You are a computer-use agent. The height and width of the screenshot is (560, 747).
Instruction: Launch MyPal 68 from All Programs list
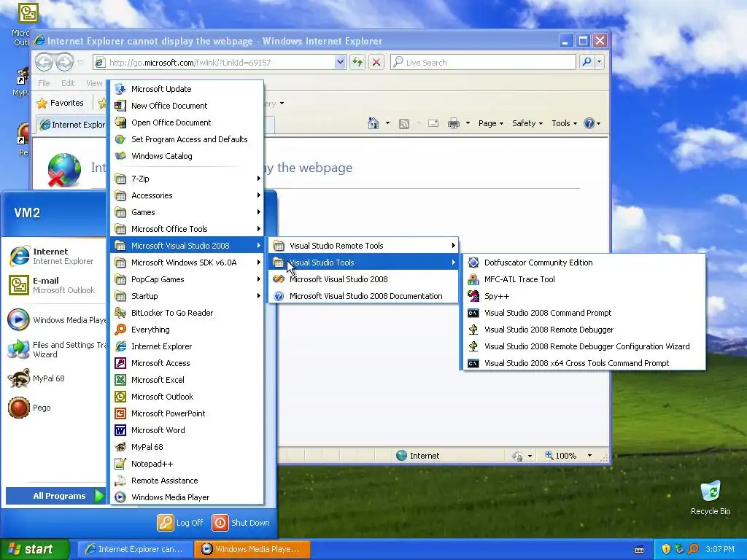[187, 447]
